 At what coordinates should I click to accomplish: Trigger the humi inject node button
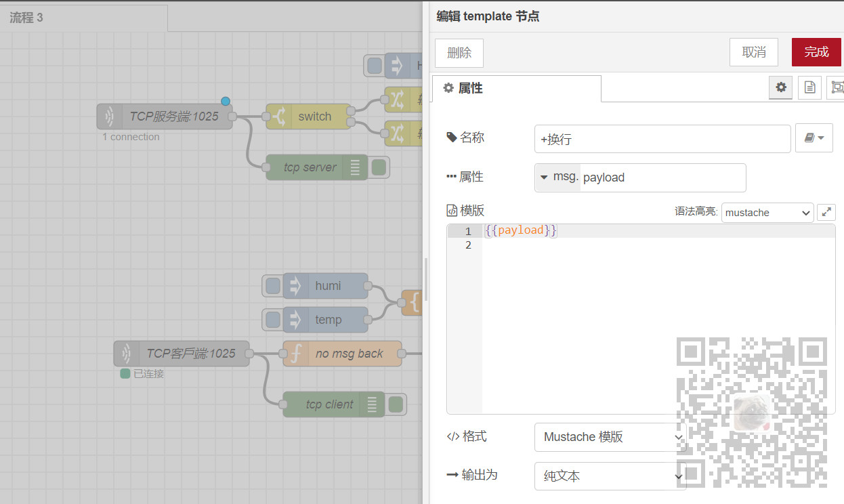pos(272,286)
